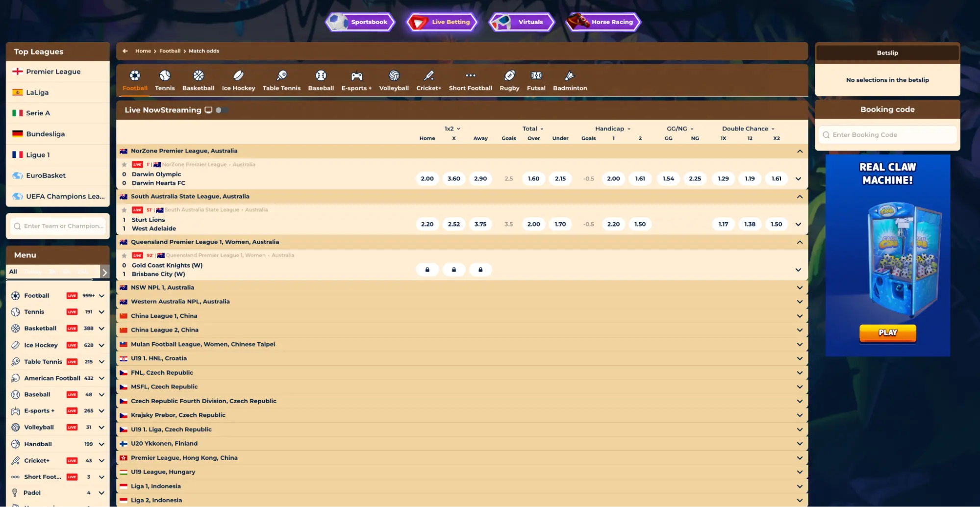Click the PLAY button on claw machine banner
The height and width of the screenshot is (507, 980).
point(887,332)
